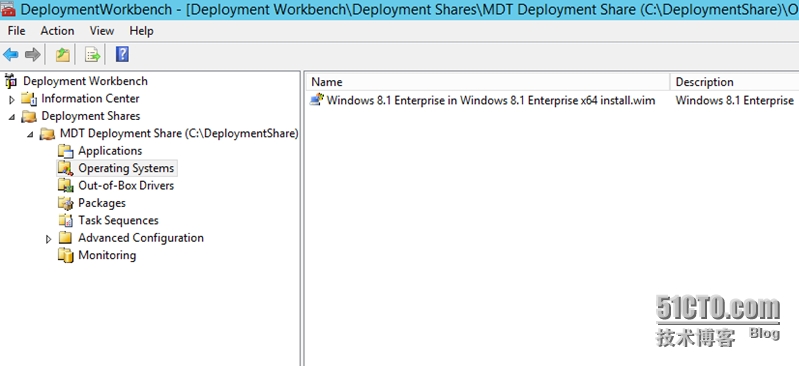The width and height of the screenshot is (799, 366).
Task: Expand the Information Center node
Action: tap(12, 99)
